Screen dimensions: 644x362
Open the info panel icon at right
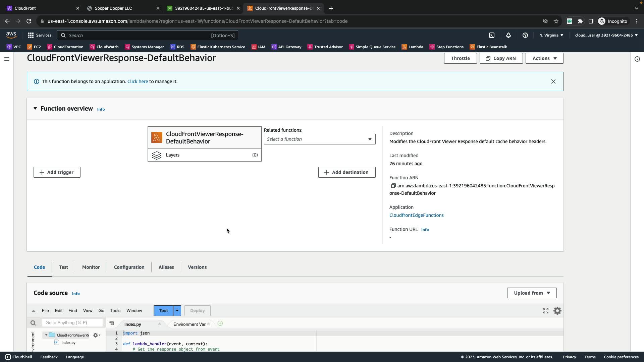pyautogui.click(x=637, y=59)
